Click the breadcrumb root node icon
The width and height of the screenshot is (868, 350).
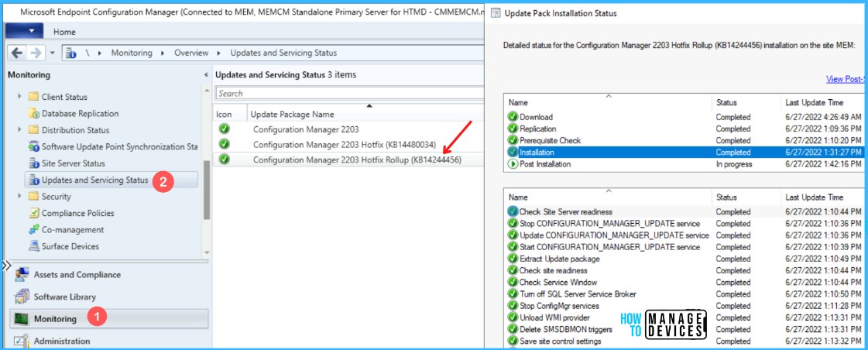71,53
